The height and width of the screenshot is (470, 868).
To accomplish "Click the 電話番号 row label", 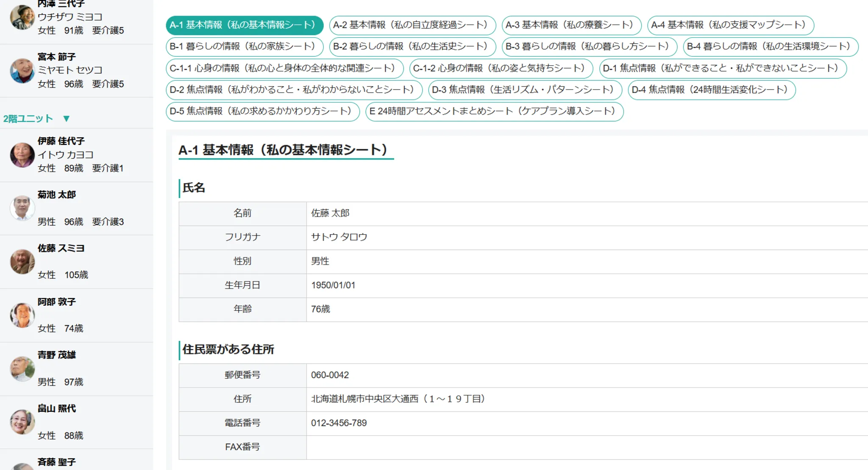I will coord(242,423).
